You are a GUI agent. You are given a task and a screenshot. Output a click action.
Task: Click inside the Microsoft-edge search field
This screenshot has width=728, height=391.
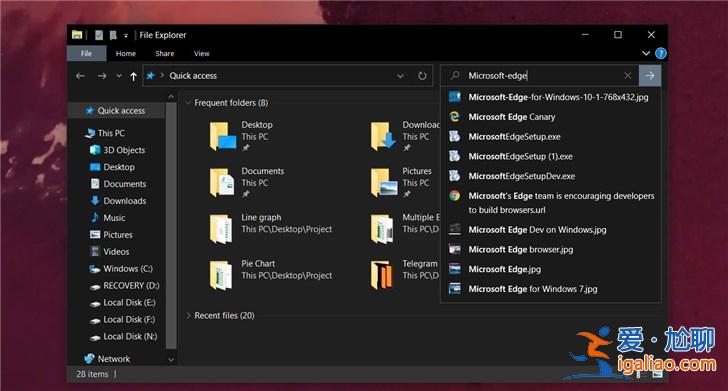pyautogui.click(x=541, y=75)
